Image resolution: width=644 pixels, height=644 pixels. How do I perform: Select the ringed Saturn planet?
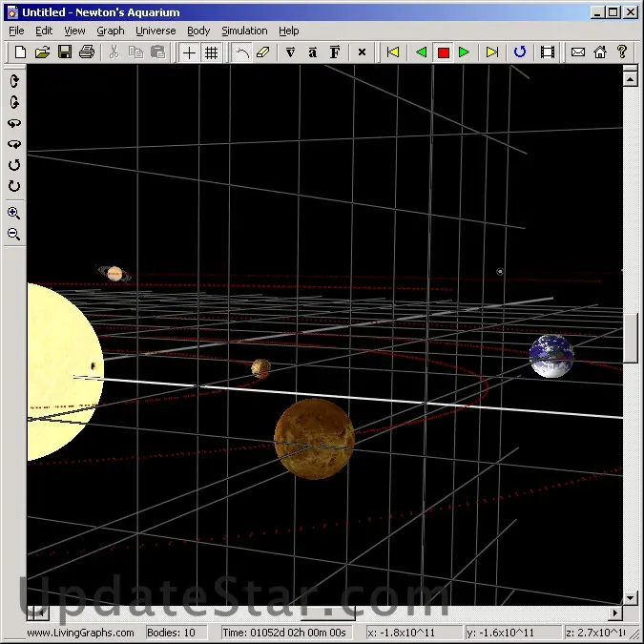click(114, 273)
